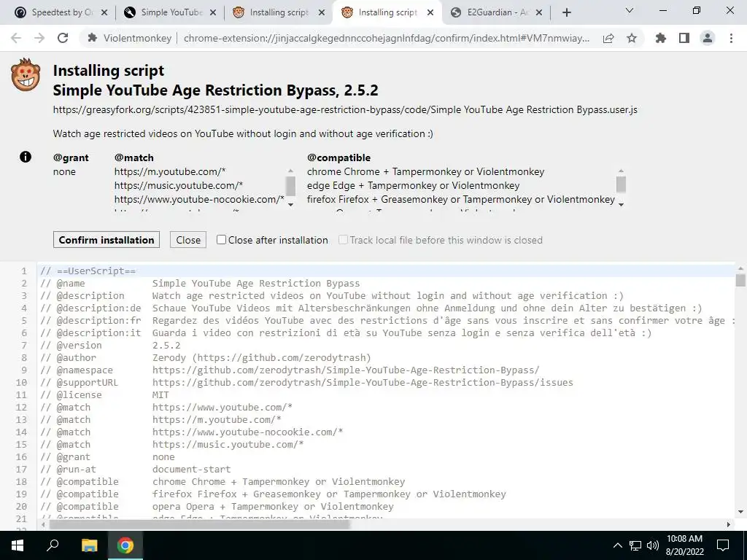Close the E2Guardian tab
The height and width of the screenshot is (560, 747).
coord(539,12)
